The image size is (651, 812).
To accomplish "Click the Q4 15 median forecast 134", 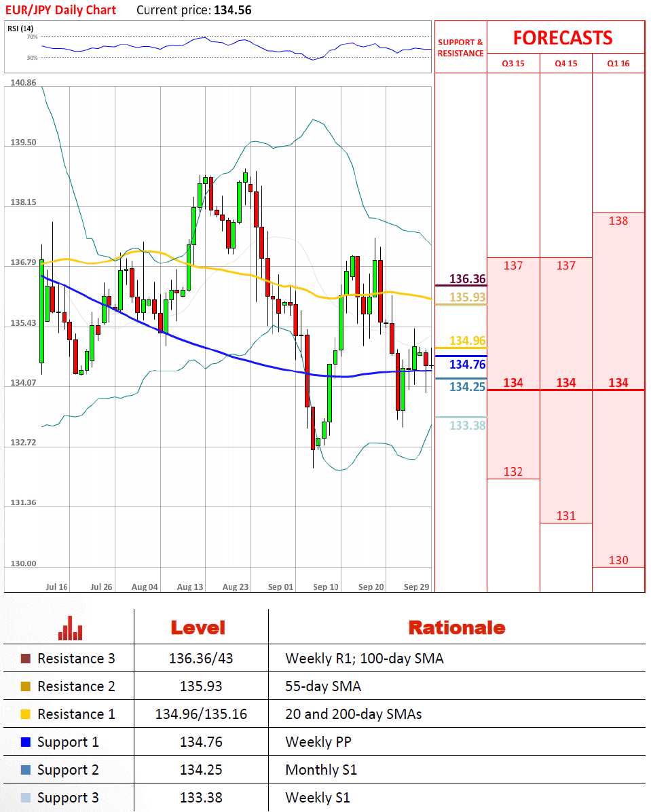I will (x=566, y=383).
